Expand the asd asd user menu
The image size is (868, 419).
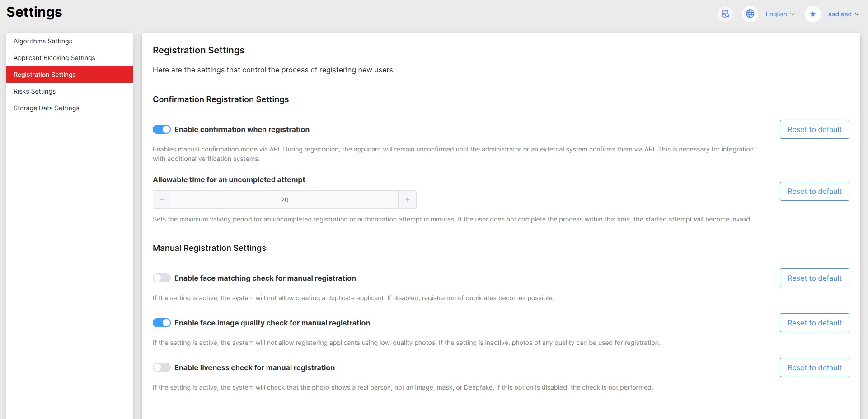pyautogui.click(x=844, y=14)
